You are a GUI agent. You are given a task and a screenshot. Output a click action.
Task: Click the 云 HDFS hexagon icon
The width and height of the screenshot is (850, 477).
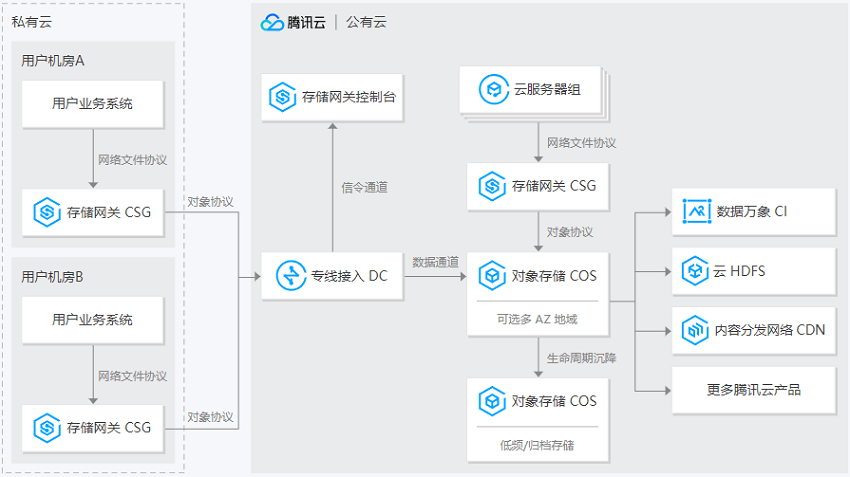click(x=695, y=270)
